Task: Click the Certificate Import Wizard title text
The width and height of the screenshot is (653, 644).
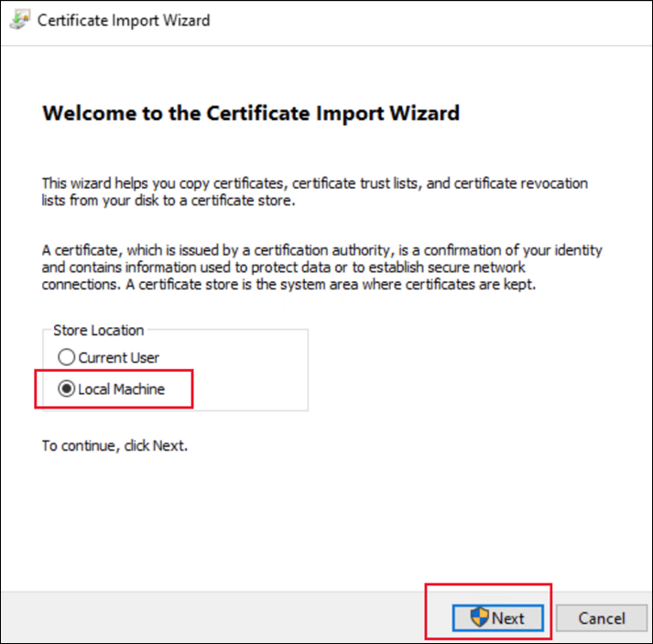Action: (124, 19)
